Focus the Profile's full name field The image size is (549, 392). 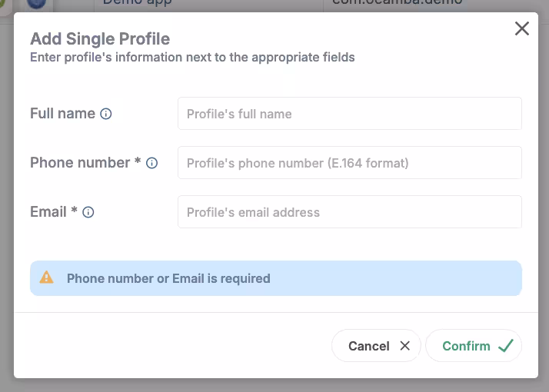pyautogui.click(x=349, y=114)
